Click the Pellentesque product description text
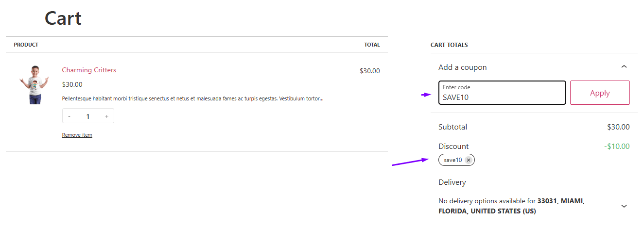 click(192, 98)
